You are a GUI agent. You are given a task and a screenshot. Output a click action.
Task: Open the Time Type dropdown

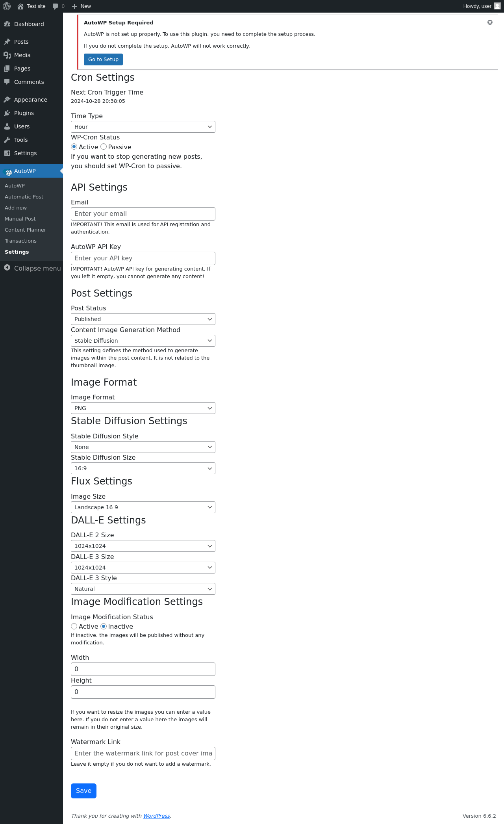click(143, 127)
